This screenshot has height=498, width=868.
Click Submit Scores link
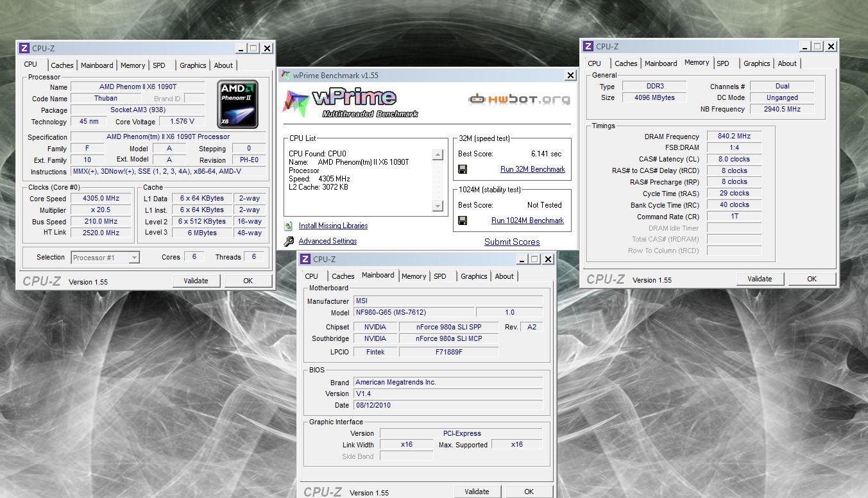coord(512,242)
